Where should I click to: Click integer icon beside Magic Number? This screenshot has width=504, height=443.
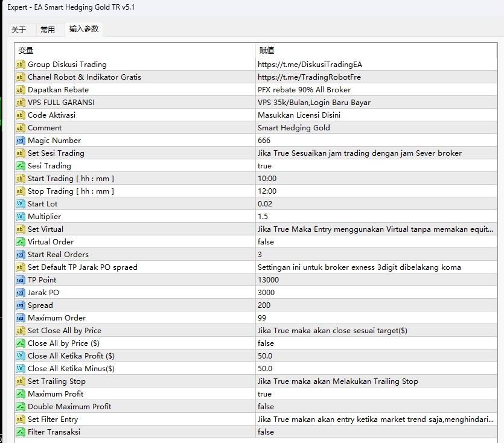(21, 141)
